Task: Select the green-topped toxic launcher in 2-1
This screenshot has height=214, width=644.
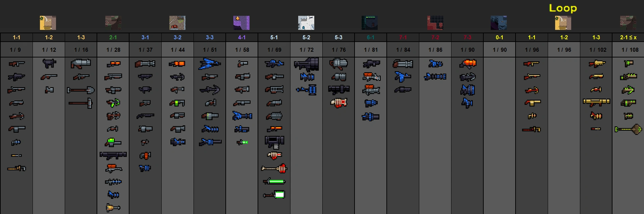Action: (113, 142)
